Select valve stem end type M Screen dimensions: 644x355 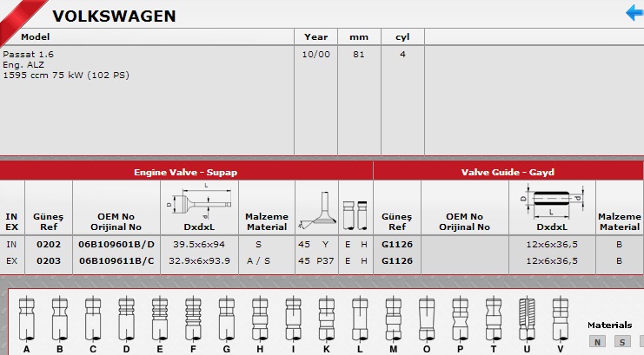394,325
